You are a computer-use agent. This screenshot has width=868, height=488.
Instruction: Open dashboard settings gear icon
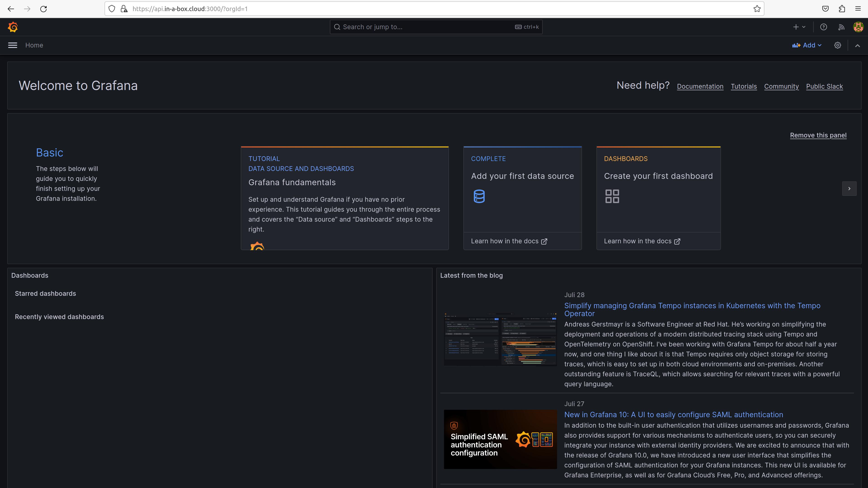pyautogui.click(x=837, y=45)
